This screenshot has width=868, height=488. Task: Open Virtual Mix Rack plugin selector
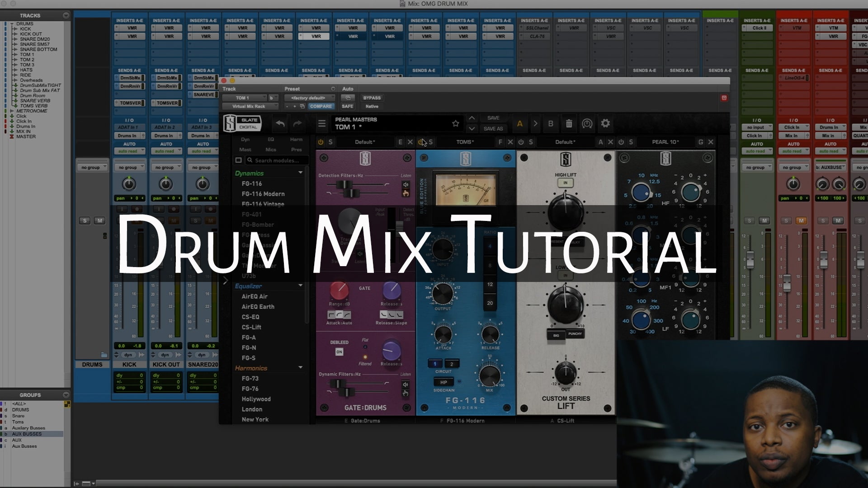click(250, 106)
